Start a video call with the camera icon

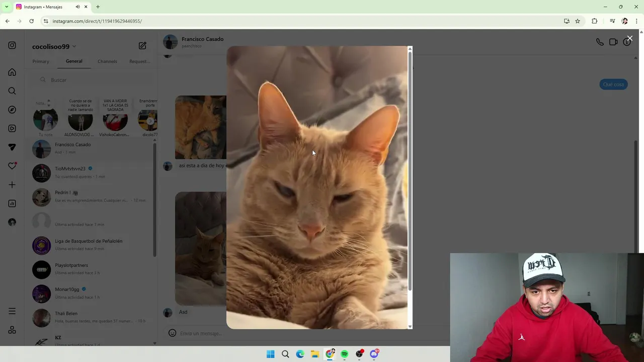click(613, 42)
